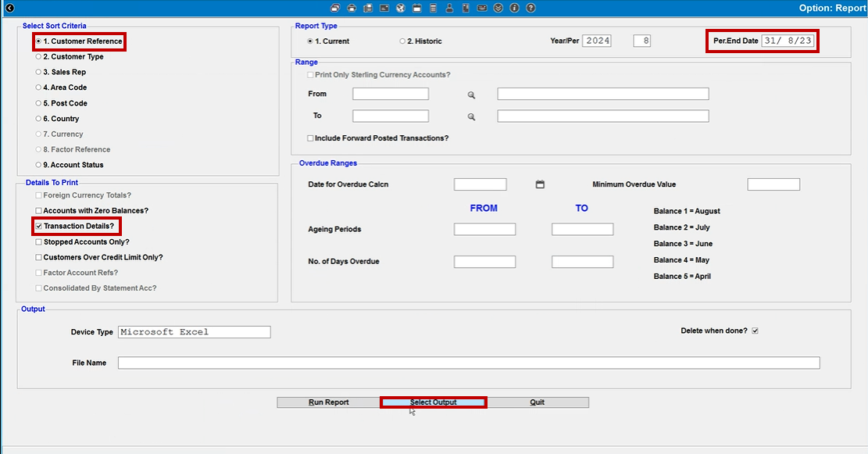This screenshot has width=868, height=454.
Task: Click No. of Days Overdue FROM field
Action: pyautogui.click(x=485, y=262)
